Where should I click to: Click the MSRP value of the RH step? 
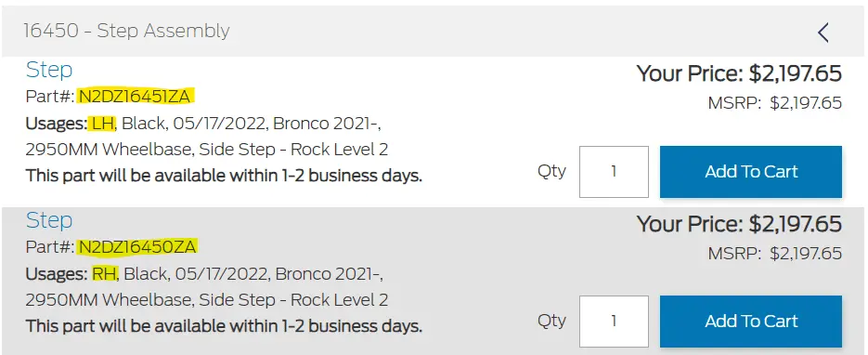[x=806, y=254]
